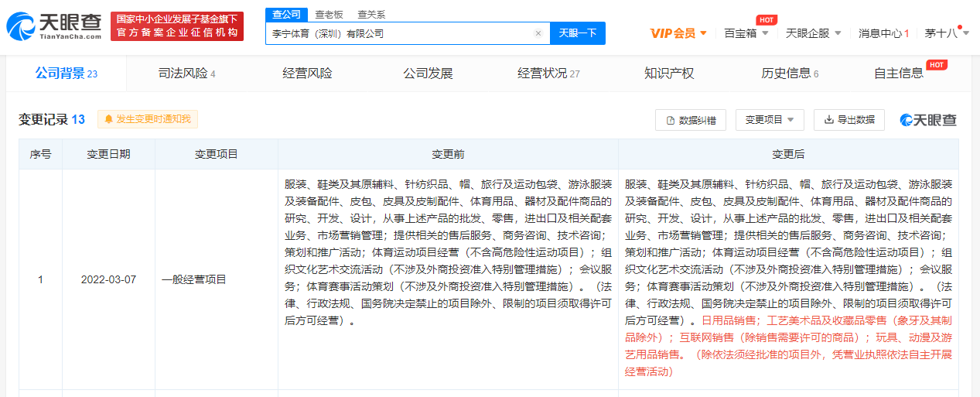Click the 天眼一下 search button
This screenshot has width=980, height=397.
(578, 33)
